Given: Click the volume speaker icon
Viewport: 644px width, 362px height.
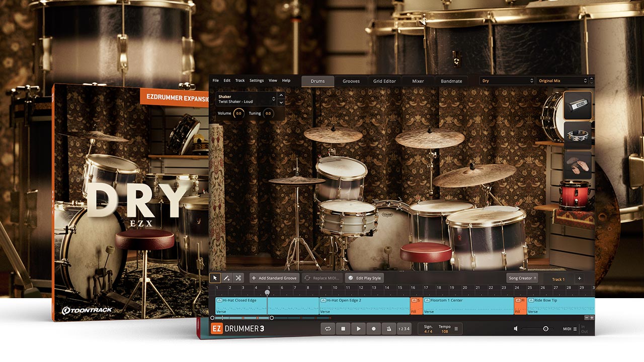Looking at the screenshot, I should pyautogui.click(x=515, y=329).
